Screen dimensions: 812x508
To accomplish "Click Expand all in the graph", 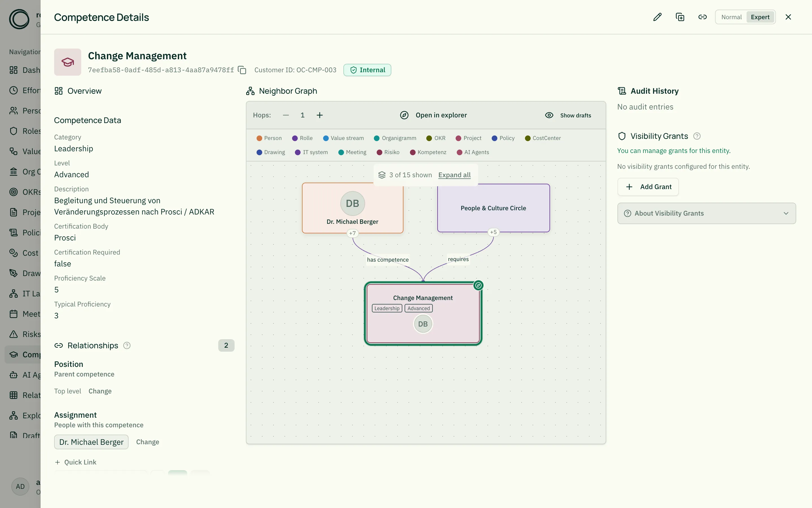I will pyautogui.click(x=454, y=175).
